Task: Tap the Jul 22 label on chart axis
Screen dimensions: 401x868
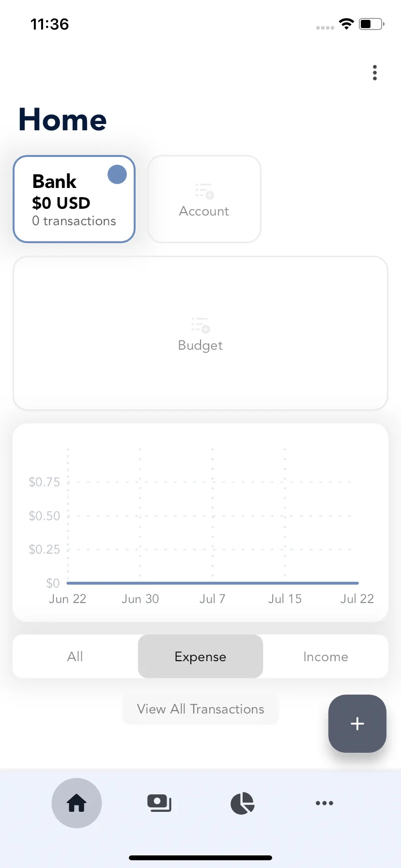Action: [357, 599]
